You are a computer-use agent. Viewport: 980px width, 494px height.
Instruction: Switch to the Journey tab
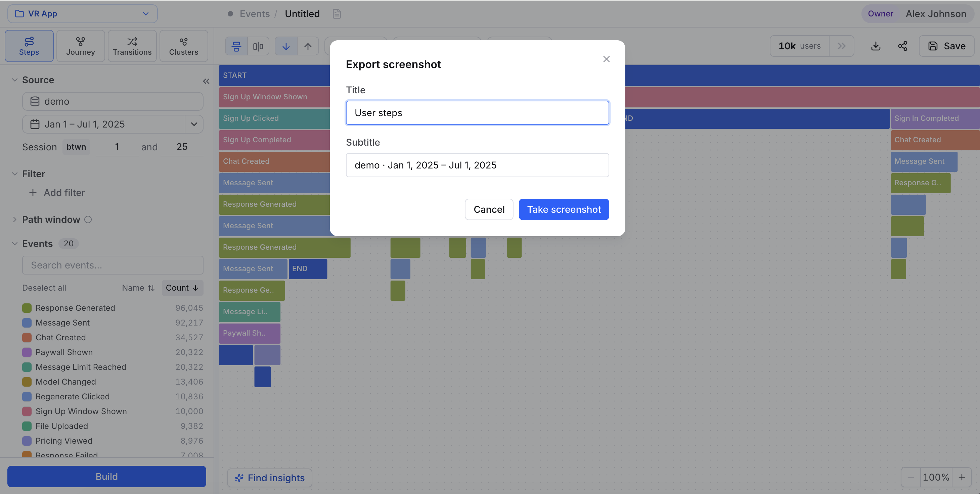pos(81,46)
